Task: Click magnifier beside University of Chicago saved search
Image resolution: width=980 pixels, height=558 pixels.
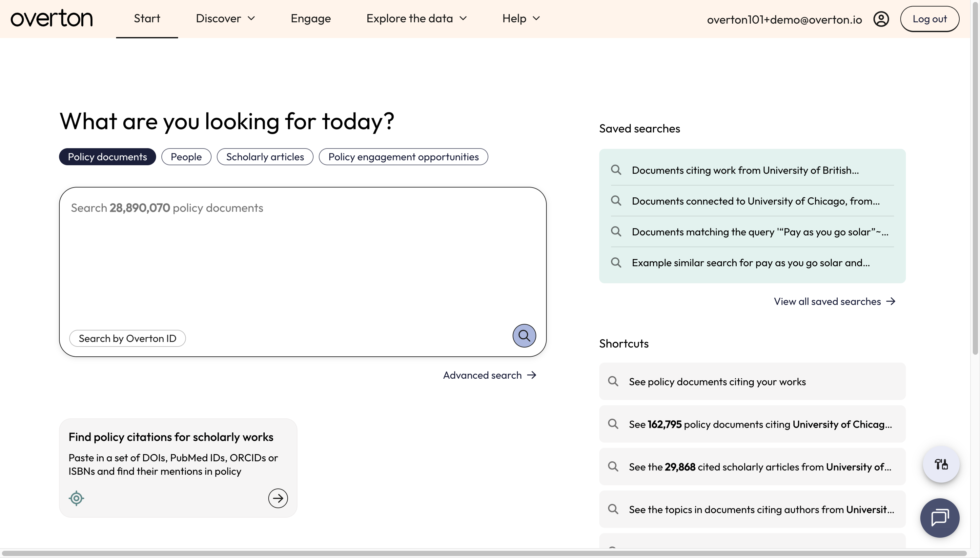Action: click(x=616, y=200)
